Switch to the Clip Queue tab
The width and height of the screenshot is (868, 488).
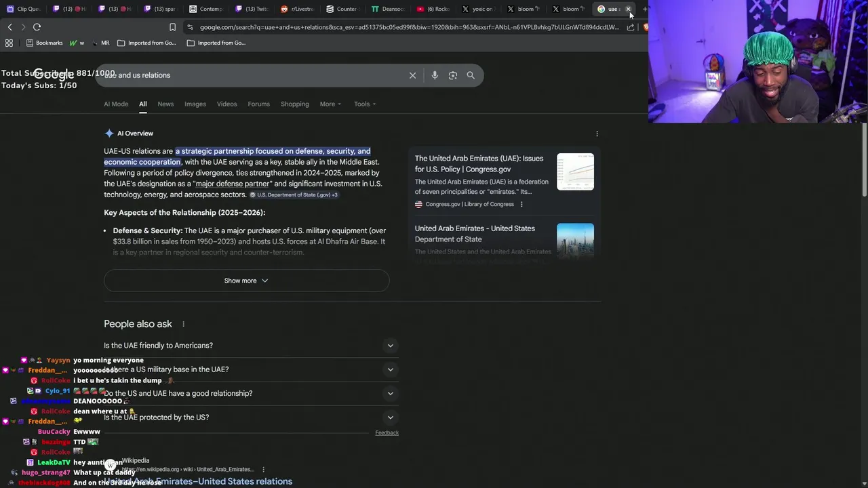point(24,9)
